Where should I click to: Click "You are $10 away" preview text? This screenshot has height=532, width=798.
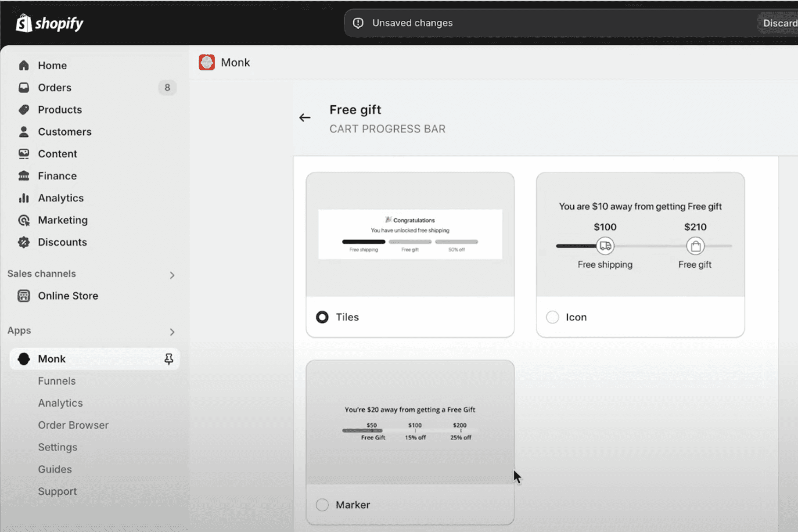(640, 206)
